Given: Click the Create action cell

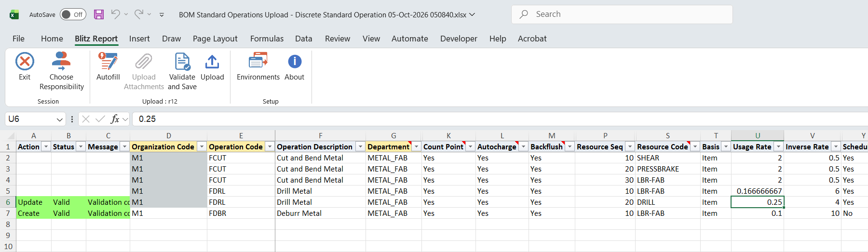Looking at the screenshot, I should click(x=34, y=213).
